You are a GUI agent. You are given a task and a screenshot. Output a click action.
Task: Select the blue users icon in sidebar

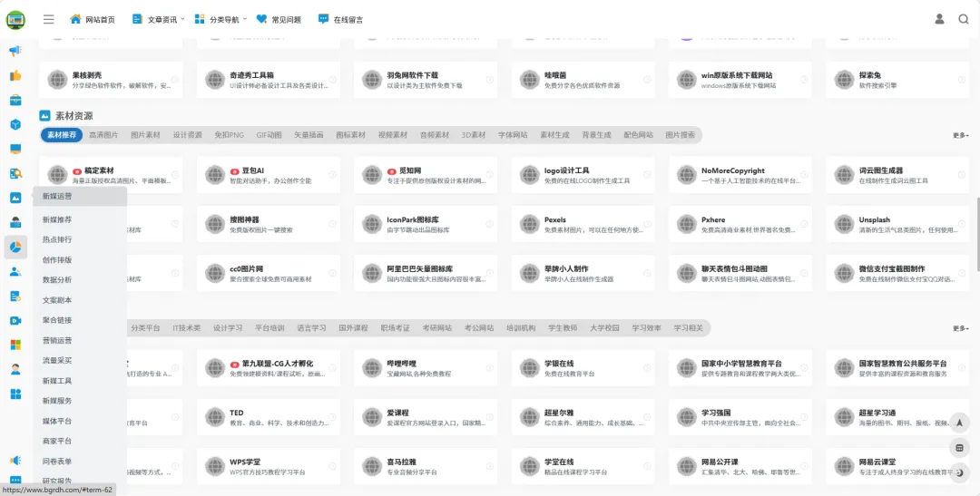(x=15, y=272)
